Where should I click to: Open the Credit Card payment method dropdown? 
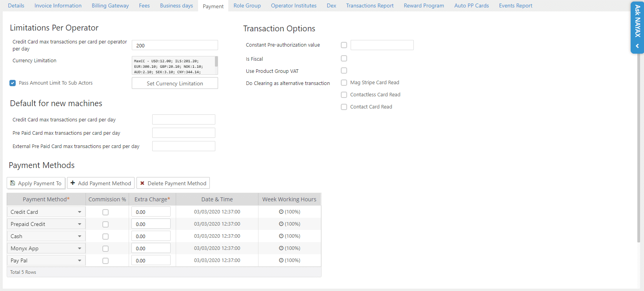coord(79,212)
